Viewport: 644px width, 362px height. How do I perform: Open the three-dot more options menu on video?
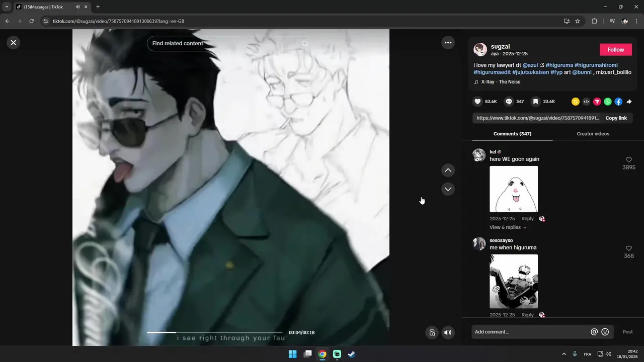pyautogui.click(x=448, y=43)
